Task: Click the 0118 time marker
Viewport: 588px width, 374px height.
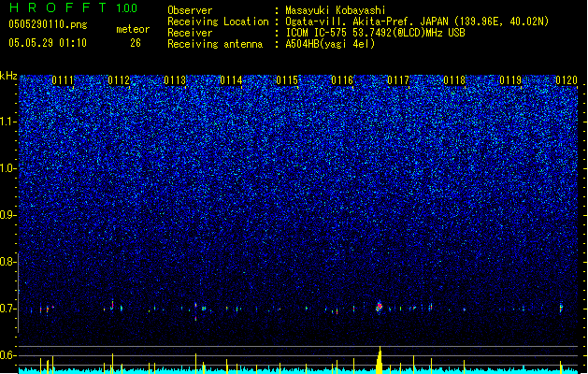Action: 454,80
